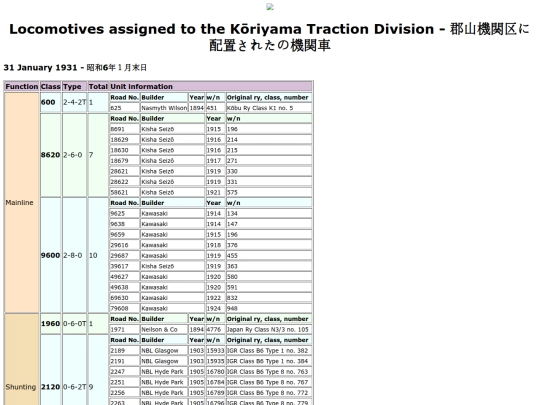540x405 pixels.
Task: Select works number 4776
Action: click(215, 329)
